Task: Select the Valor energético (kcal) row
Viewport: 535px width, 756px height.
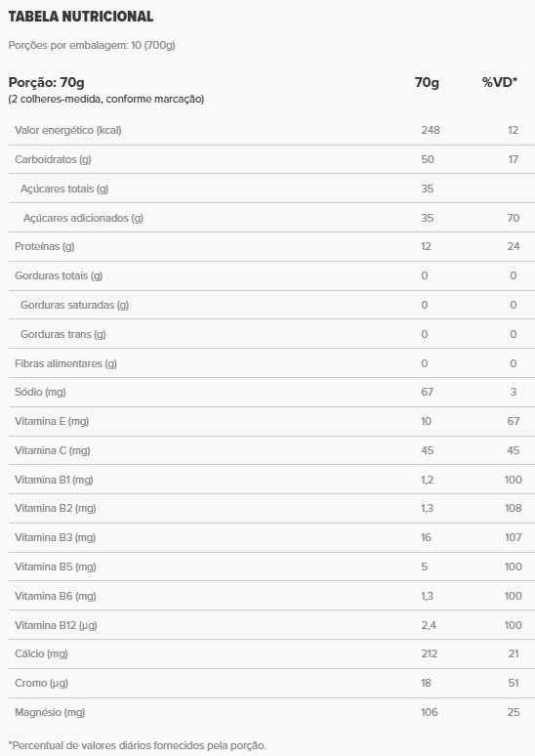Action: point(271,130)
